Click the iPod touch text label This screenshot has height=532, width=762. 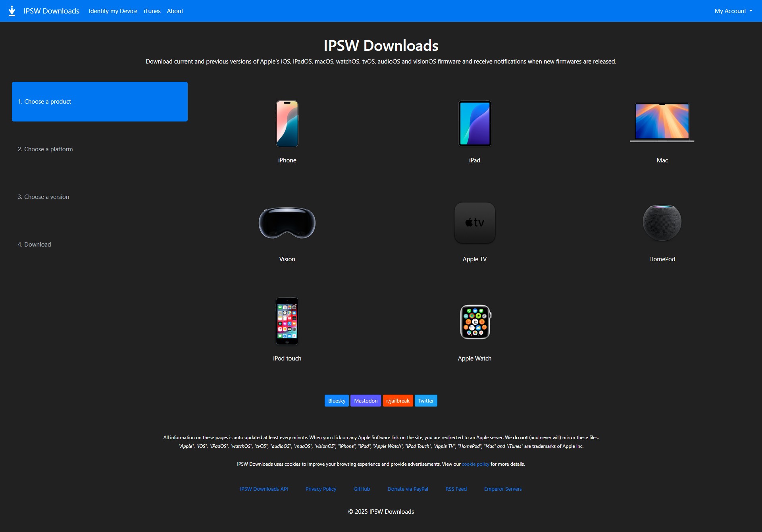(287, 359)
